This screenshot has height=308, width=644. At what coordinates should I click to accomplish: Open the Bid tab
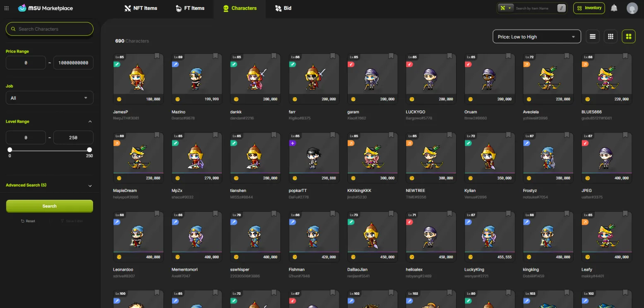pyautogui.click(x=283, y=8)
